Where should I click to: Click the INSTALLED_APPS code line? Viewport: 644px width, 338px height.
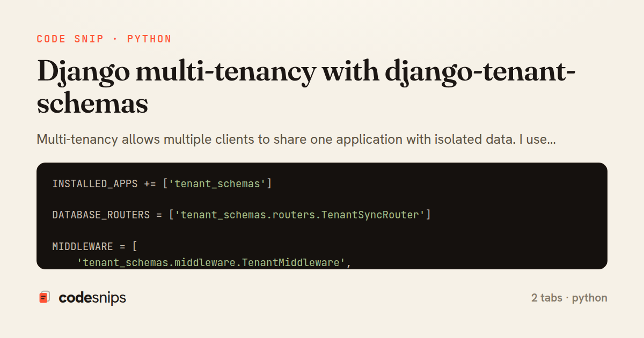pyautogui.click(x=162, y=184)
